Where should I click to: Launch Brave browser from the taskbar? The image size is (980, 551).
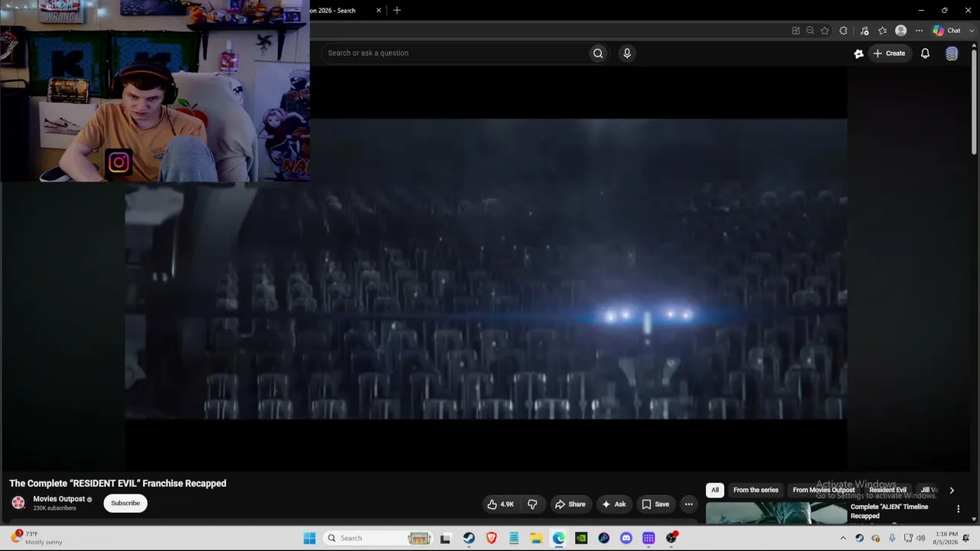[492, 538]
